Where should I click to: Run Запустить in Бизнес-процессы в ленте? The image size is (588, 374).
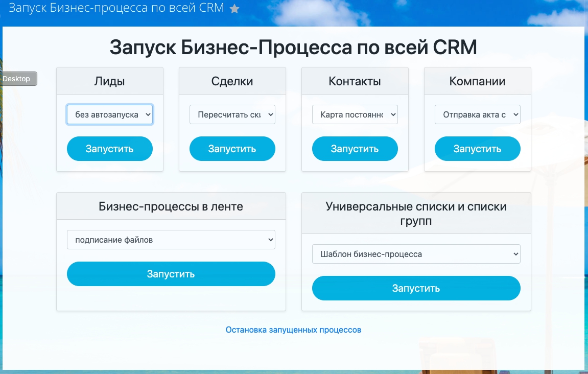[171, 274]
